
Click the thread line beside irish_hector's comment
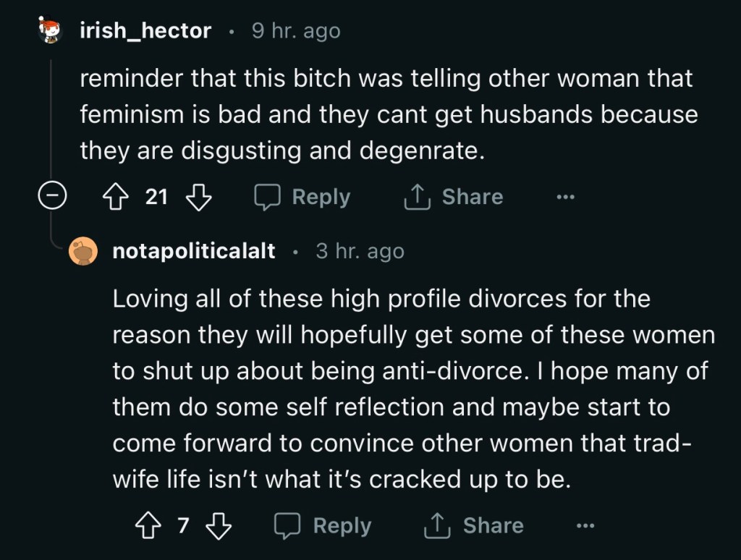51,116
